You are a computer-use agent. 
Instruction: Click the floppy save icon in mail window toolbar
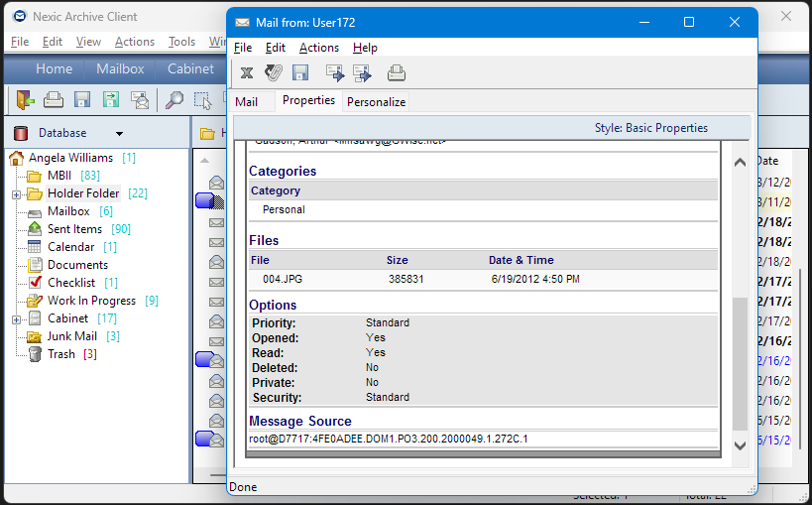tap(300, 73)
